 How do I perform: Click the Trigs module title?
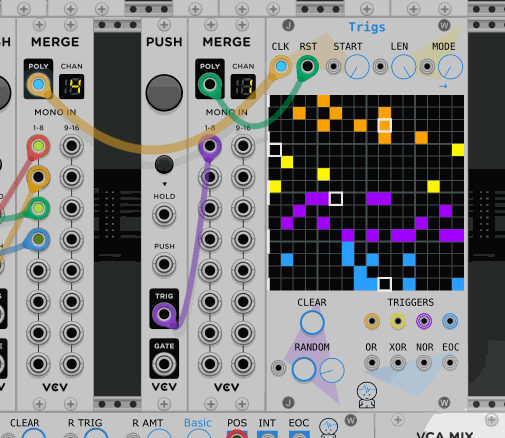click(367, 27)
